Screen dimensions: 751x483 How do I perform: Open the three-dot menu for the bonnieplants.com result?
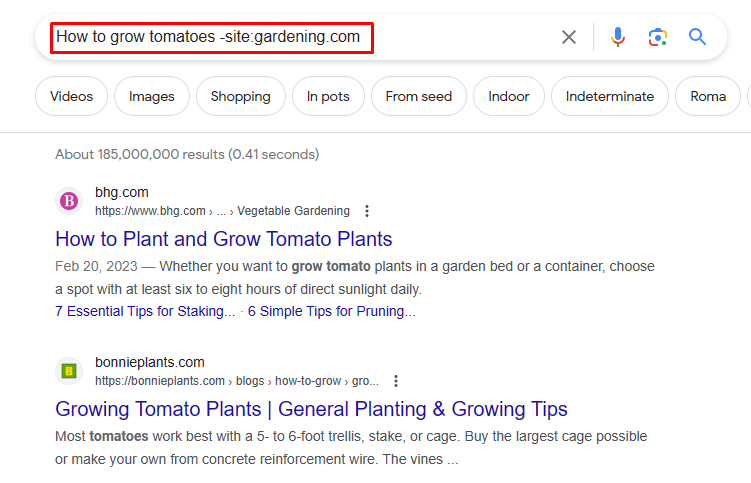click(x=396, y=381)
